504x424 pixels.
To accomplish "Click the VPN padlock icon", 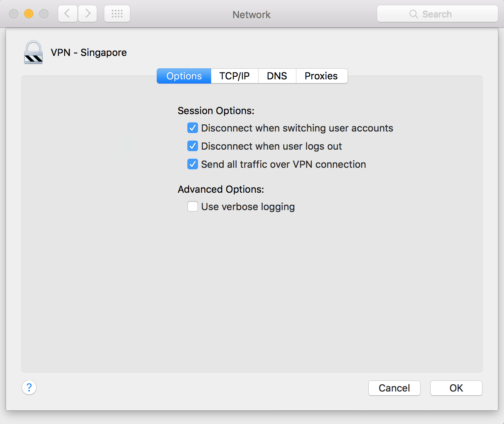I will [x=34, y=52].
